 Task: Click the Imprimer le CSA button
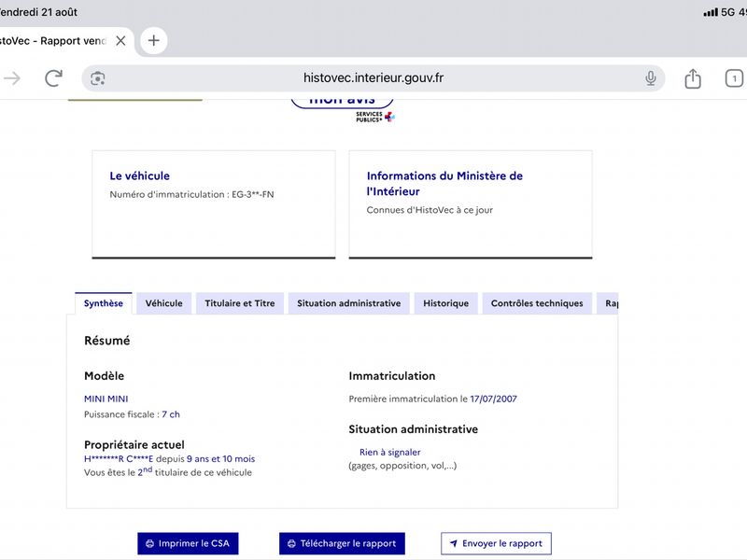188,543
